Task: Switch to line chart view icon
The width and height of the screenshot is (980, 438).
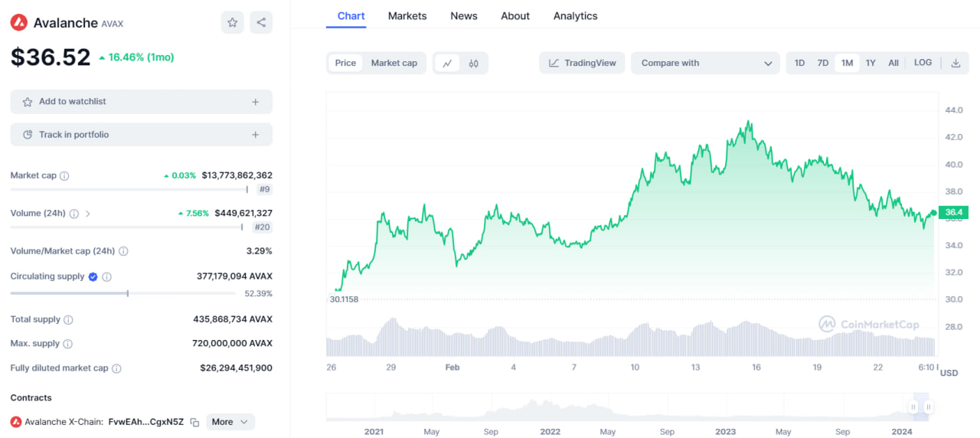Action: (447, 64)
